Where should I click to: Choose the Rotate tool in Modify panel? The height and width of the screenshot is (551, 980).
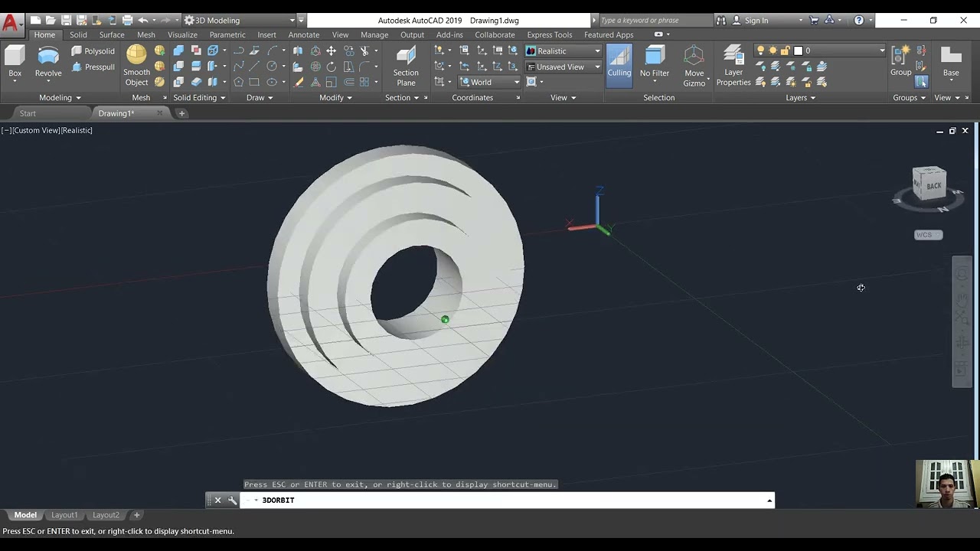(x=331, y=67)
